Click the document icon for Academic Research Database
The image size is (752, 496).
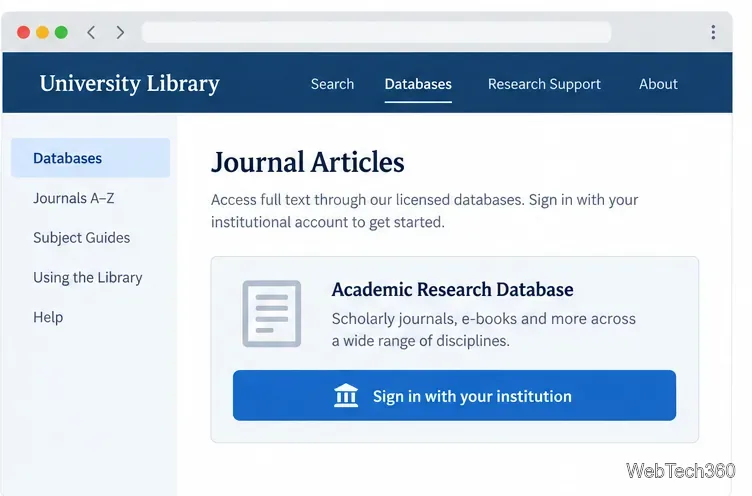[x=271, y=313]
